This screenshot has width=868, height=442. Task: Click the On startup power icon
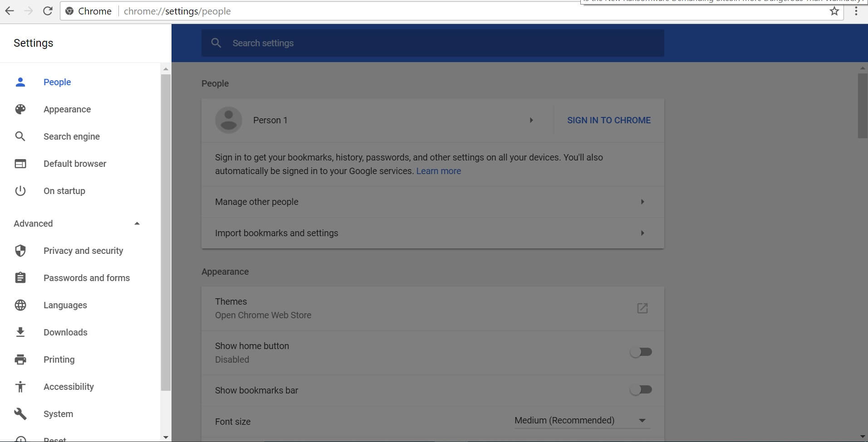point(20,191)
